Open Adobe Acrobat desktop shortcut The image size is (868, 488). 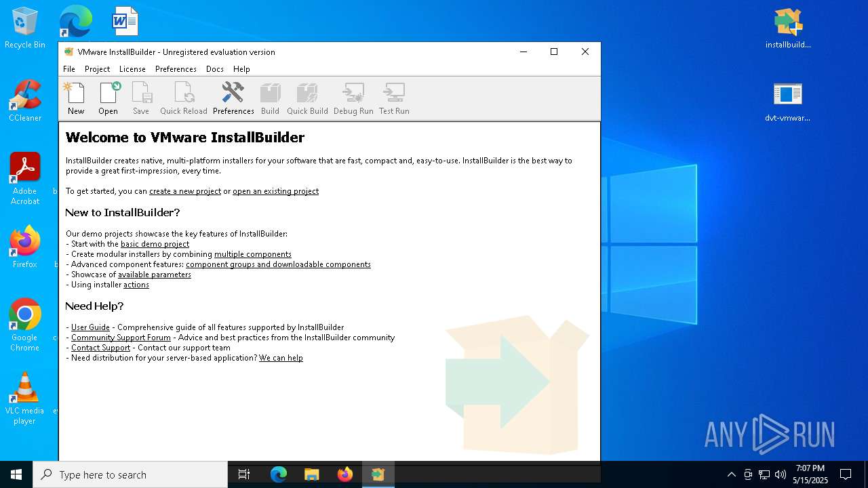25,178
